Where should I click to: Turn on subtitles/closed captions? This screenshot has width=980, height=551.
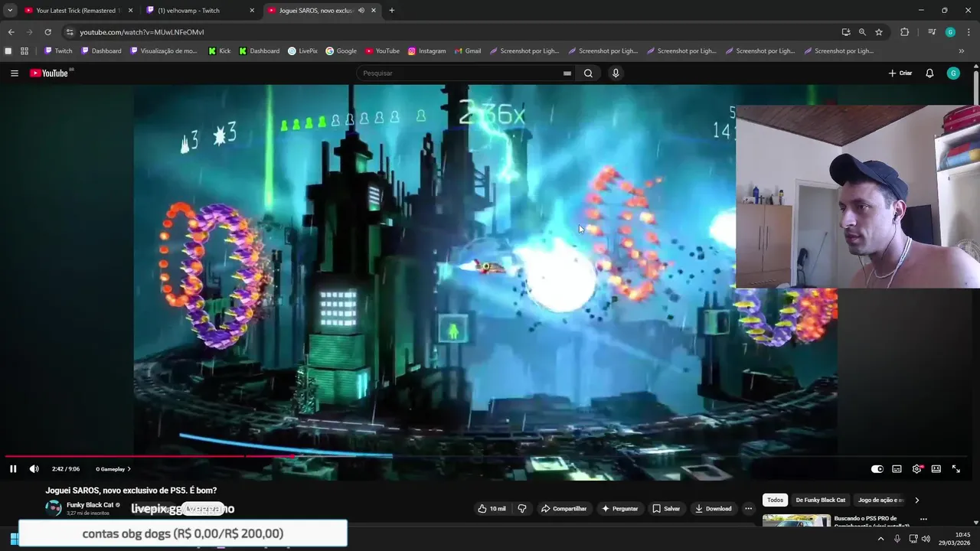coord(897,469)
